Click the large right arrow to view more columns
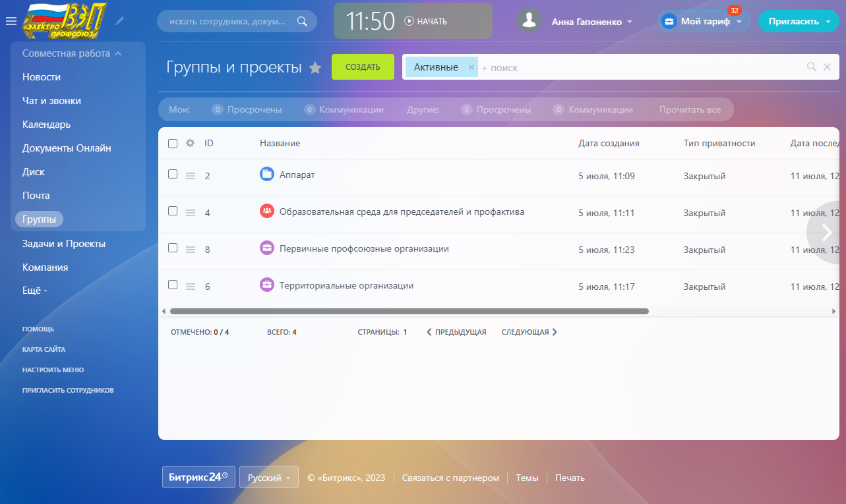846x504 pixels. pos(826,232)
